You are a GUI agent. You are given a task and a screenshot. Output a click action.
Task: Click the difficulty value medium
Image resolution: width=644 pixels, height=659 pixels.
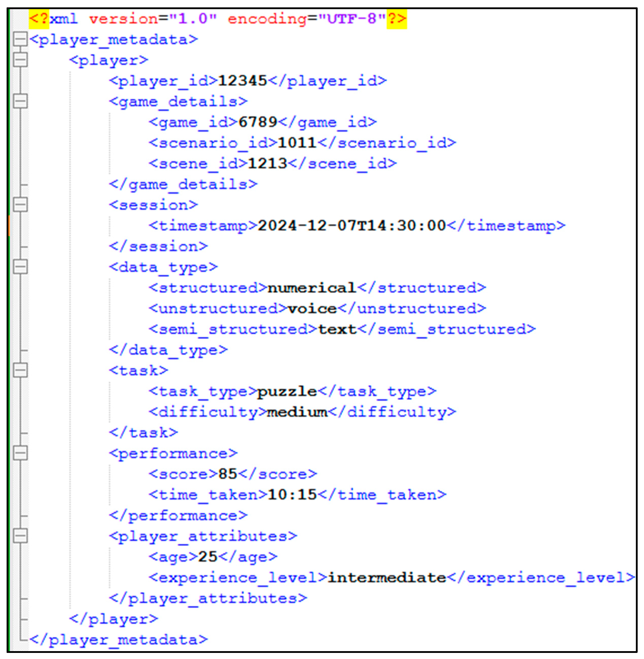point(297,412)
